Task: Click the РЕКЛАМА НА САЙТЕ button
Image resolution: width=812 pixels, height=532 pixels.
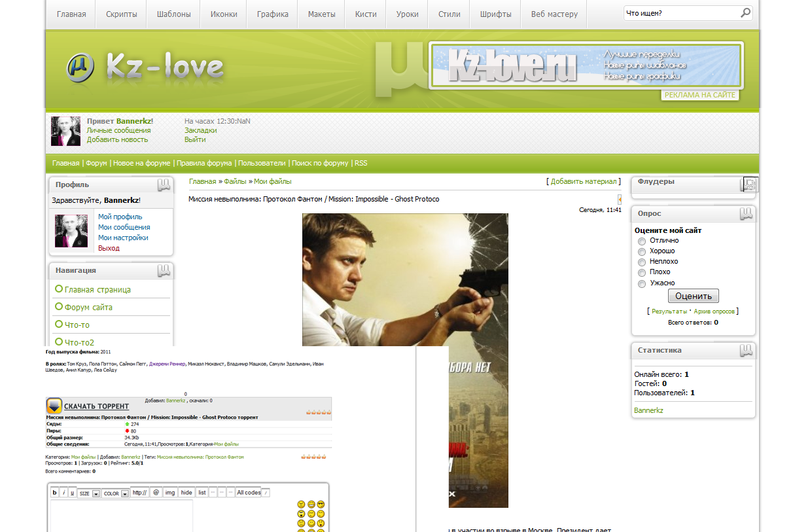Action: point(700,95)
